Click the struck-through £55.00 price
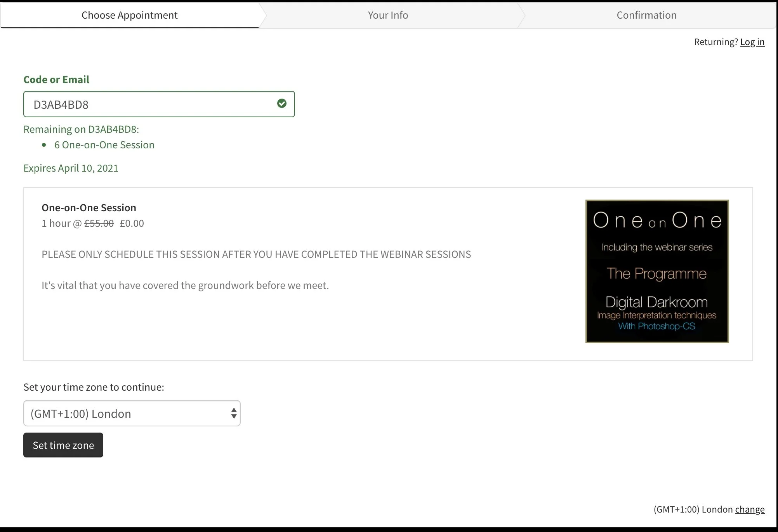Screen dimensions: 778x532 coord(99,223)
